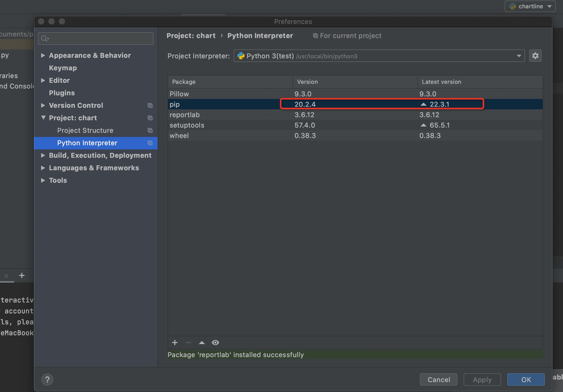This screenshot has height=392, width=563.
Task: Expand the Build, Execution, Deployment section
Action: (x=43, y=155)
